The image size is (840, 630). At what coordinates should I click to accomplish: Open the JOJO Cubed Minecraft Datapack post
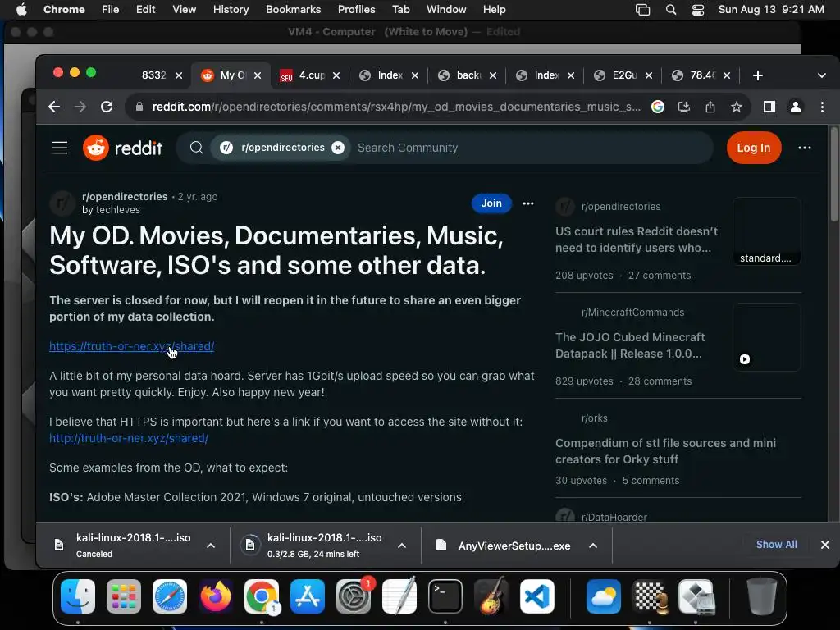point(630,345)
